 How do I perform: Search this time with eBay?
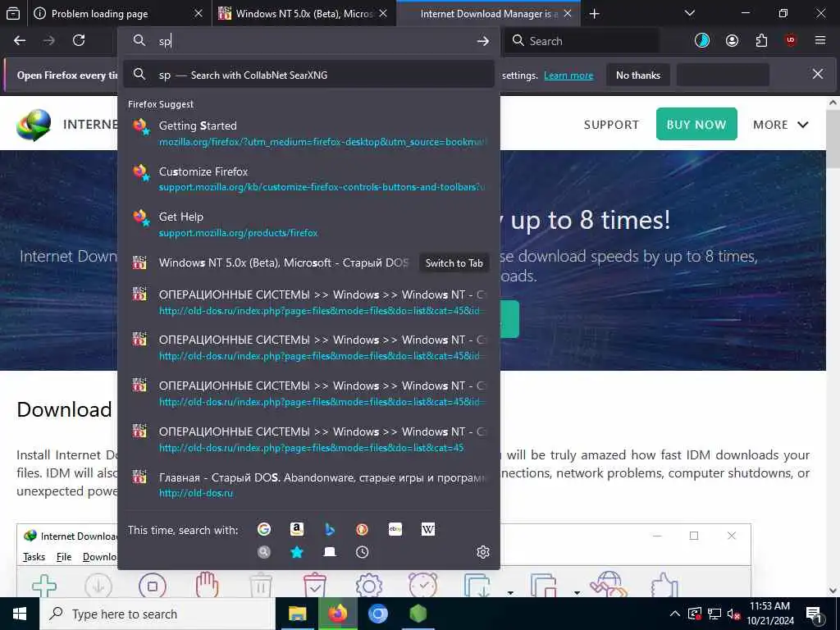tap(395, 529)
